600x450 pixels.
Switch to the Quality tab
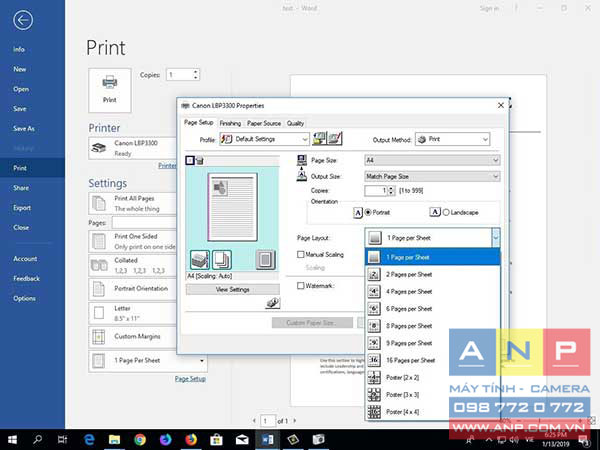pyautogui.click(x=295, y=123)
